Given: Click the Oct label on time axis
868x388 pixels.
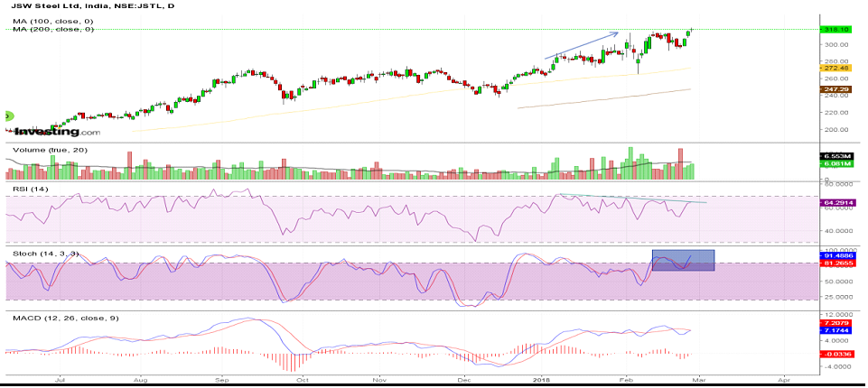Looking at the screenshot, I should click(302, 380).
